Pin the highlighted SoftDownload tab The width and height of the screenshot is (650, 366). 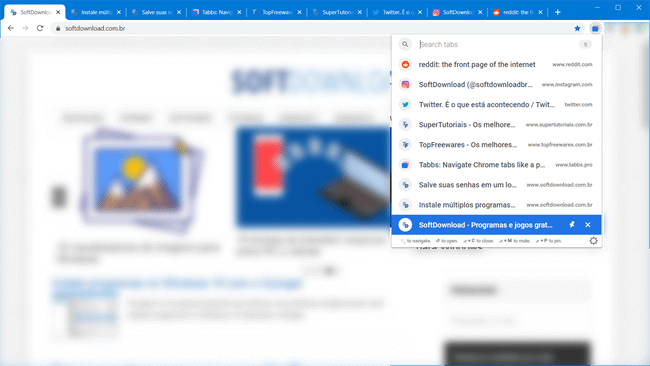(572, 225)
